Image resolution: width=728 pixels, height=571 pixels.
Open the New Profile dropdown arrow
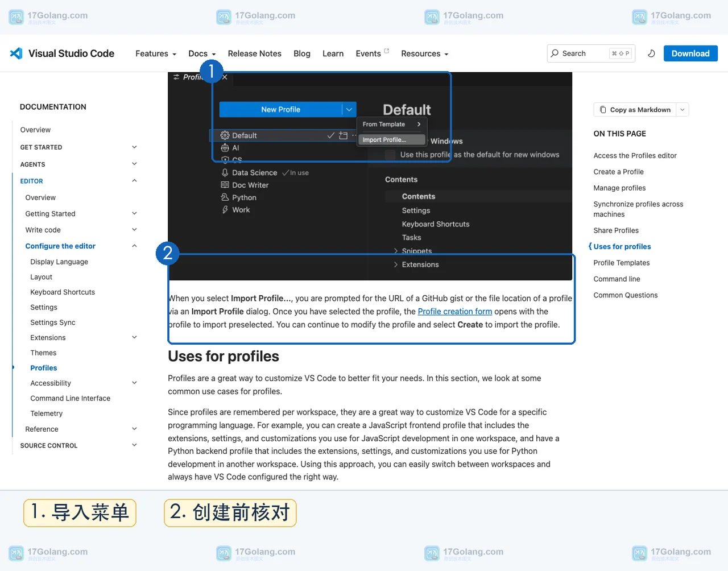[349, 109]
